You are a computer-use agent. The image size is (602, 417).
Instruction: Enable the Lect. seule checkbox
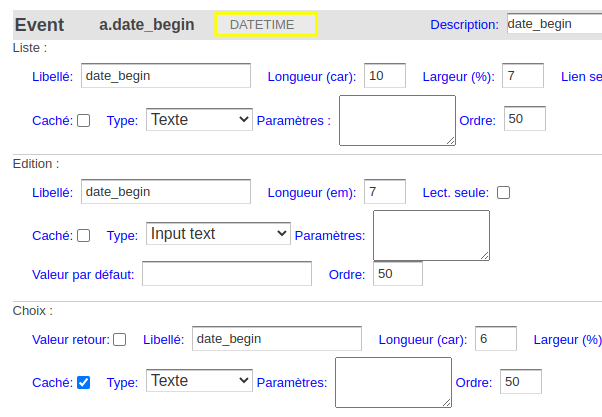click(x=503, y=192)
